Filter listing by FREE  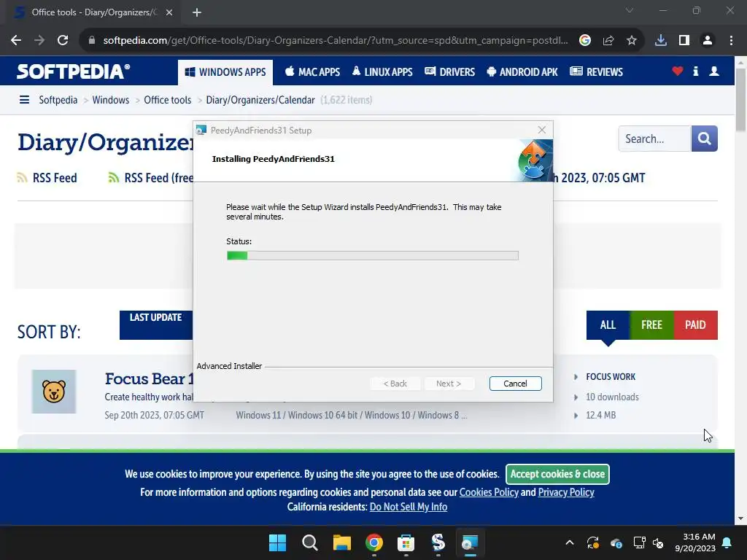651,324
